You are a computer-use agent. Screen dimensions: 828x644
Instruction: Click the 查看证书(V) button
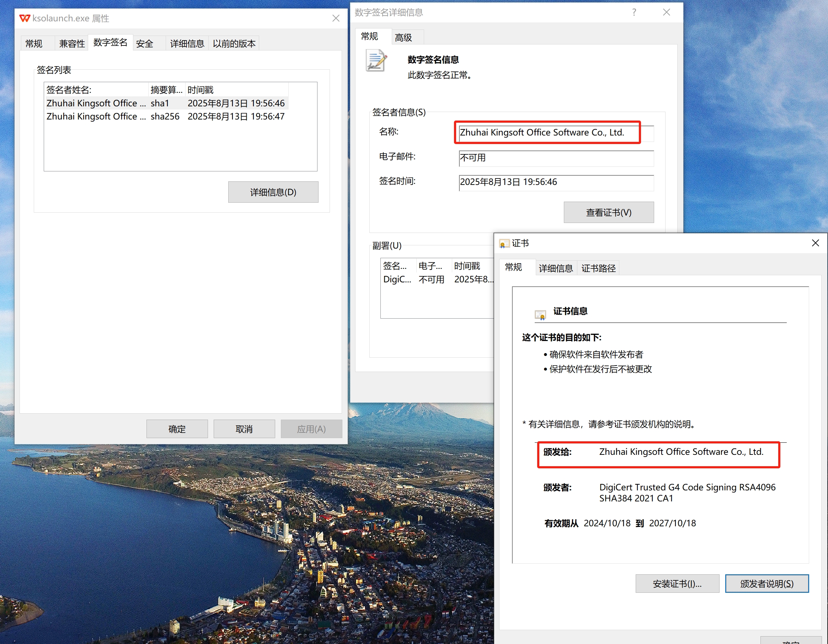click(609, 212)
